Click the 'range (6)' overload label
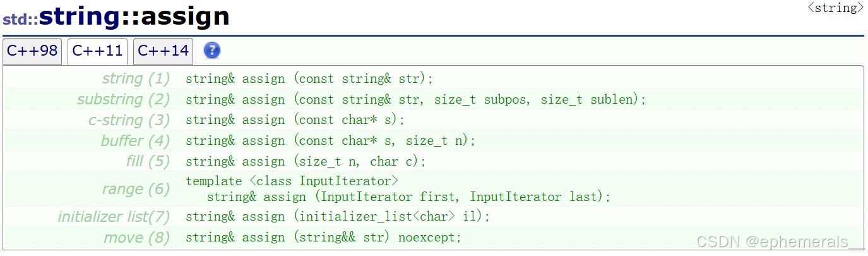 coord(136,189)
